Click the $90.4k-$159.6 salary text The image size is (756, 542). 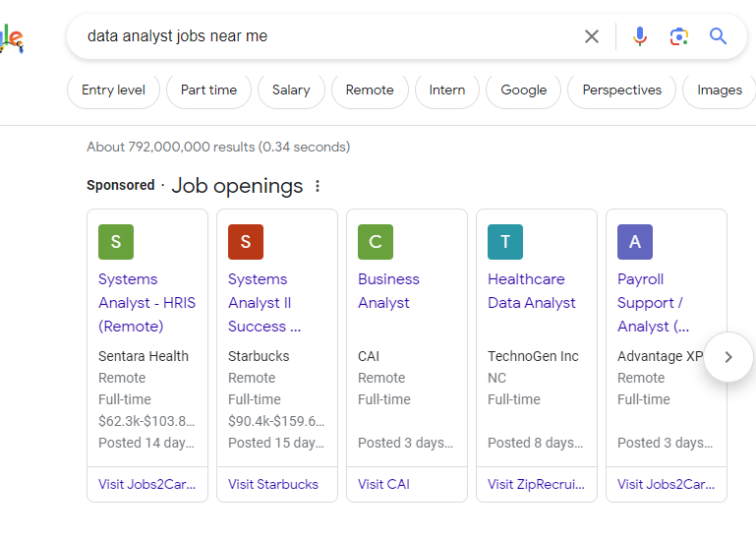click(x=276, y=421)
